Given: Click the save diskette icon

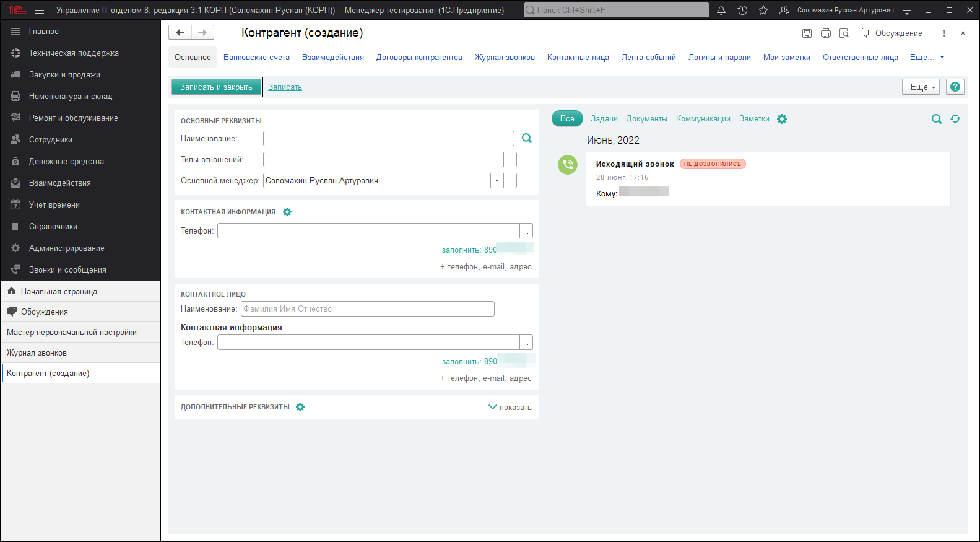Looking at the screenshot, I should 807,33.
